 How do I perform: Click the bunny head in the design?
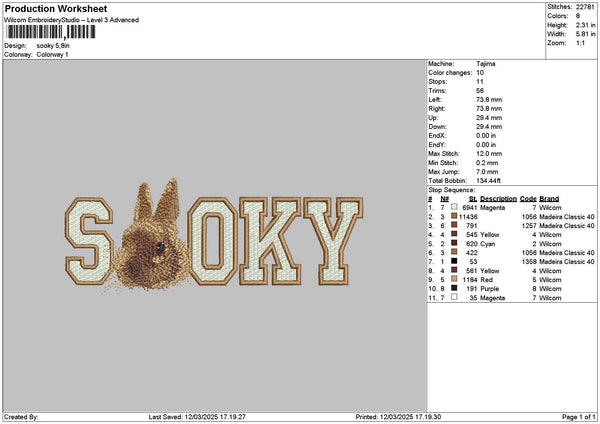click(152, 238)
